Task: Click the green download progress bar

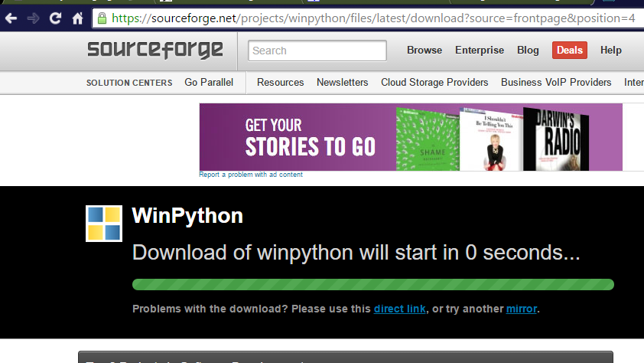Action: tap(372, 285)
